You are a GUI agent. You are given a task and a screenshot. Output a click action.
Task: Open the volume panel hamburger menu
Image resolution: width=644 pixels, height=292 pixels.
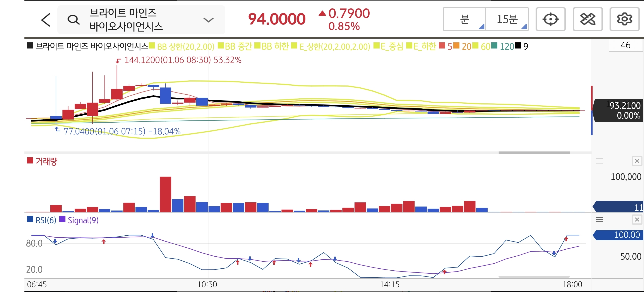pos(599,161)
